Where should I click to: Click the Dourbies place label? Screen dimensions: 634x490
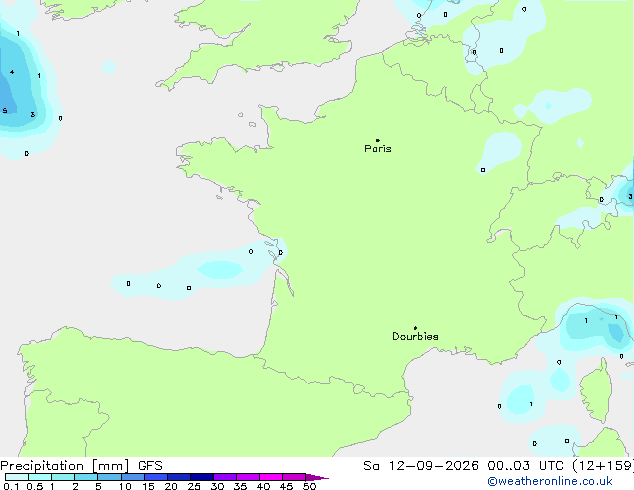click(415, 336)
